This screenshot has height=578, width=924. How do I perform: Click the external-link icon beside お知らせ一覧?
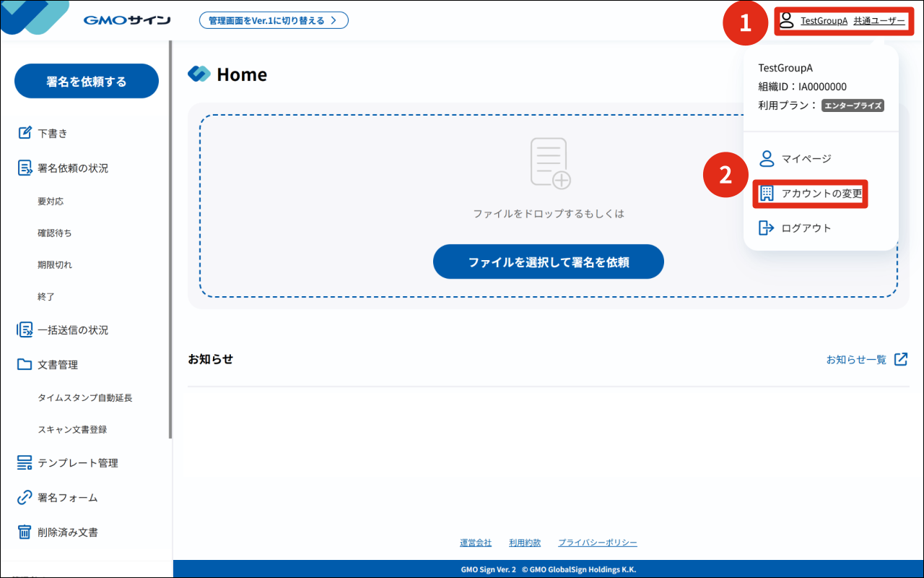tap(901, 359)
